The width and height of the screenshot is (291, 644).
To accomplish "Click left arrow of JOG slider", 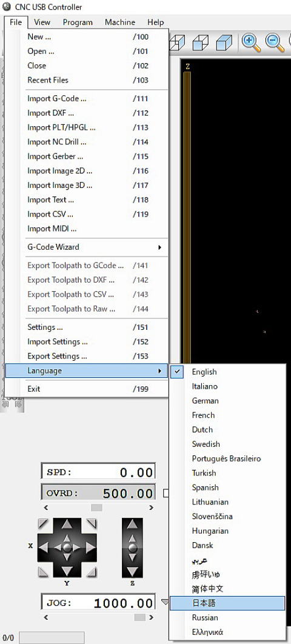I will pos(45,617).
